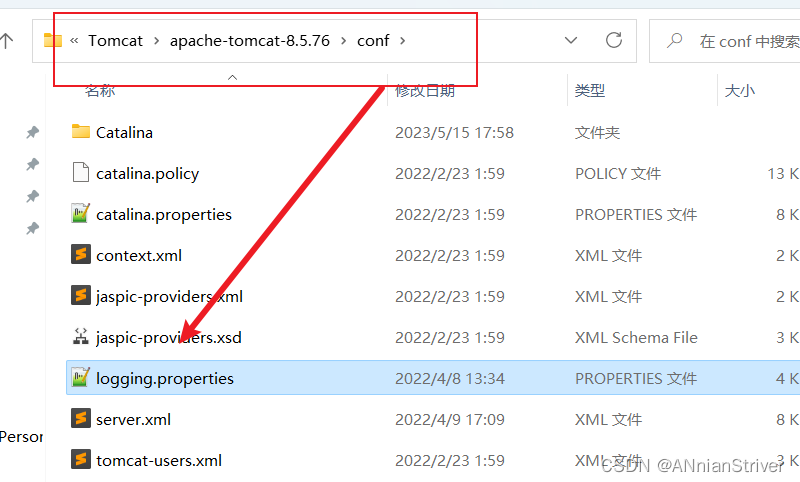This screenshot has height=482, width=800.
Task: Expand chevron after Tomcat breadcrumb
Action: point(156,41)
